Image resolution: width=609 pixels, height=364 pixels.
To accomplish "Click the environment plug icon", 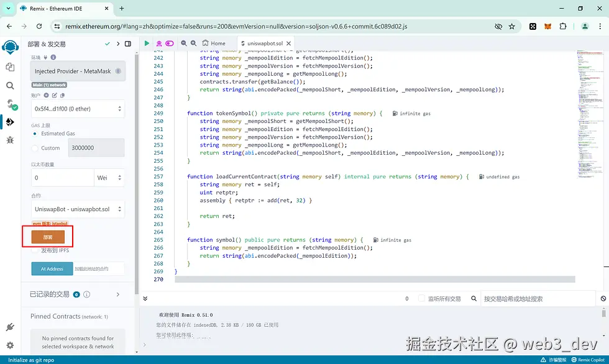I will click(45, 57).
